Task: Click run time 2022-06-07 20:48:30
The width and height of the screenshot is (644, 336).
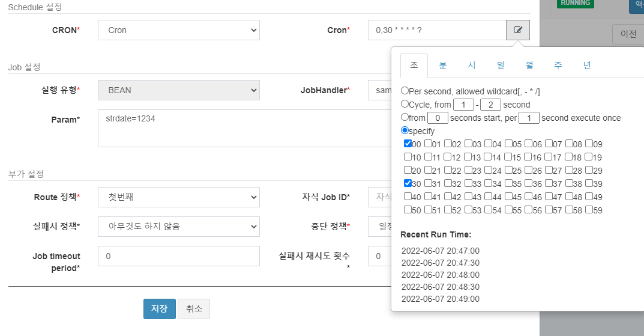Action: pos(441,287)
